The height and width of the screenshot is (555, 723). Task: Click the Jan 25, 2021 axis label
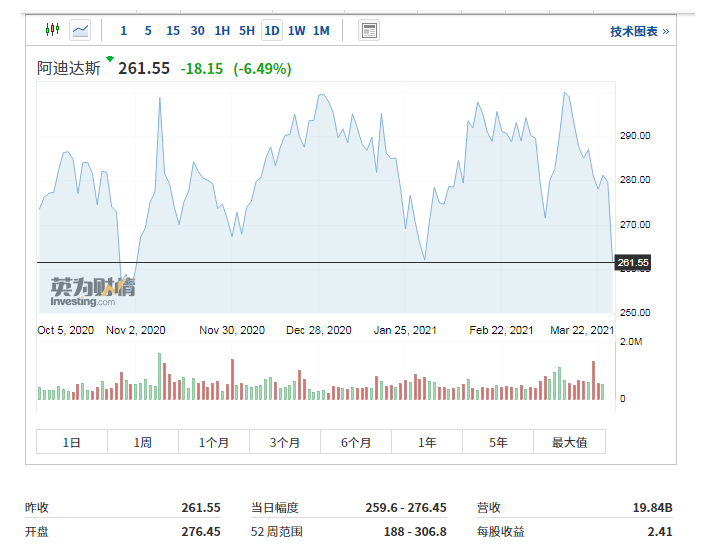[x=405, y=331]
